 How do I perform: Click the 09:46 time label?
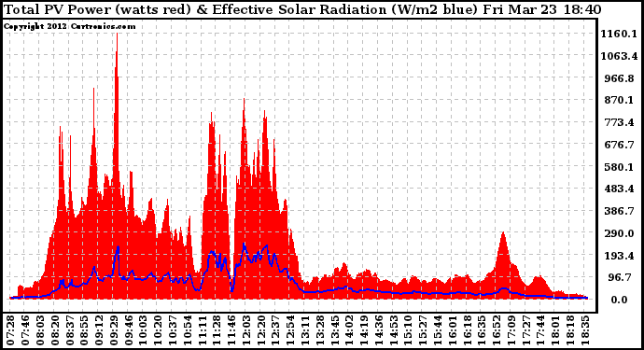[x=128, y=330]
